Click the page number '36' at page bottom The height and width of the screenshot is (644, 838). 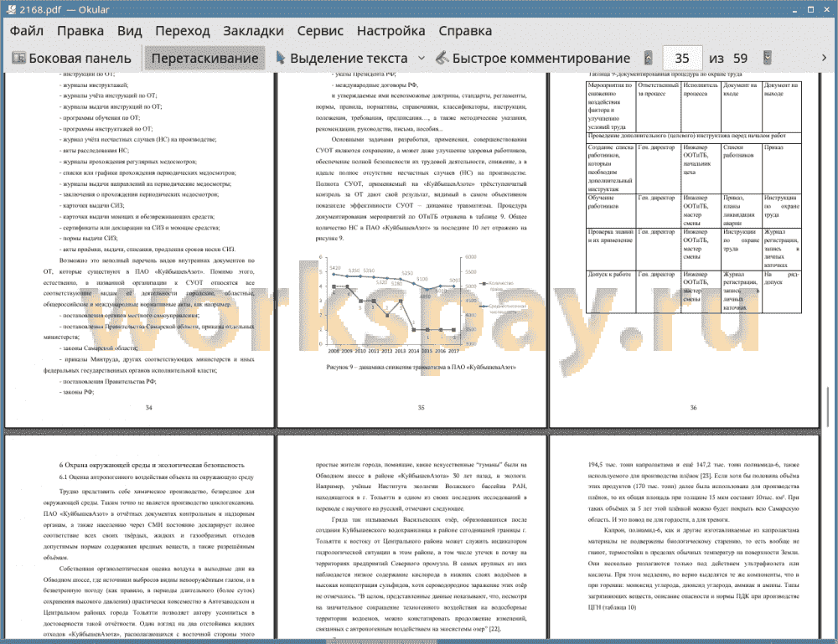[693, 408]
